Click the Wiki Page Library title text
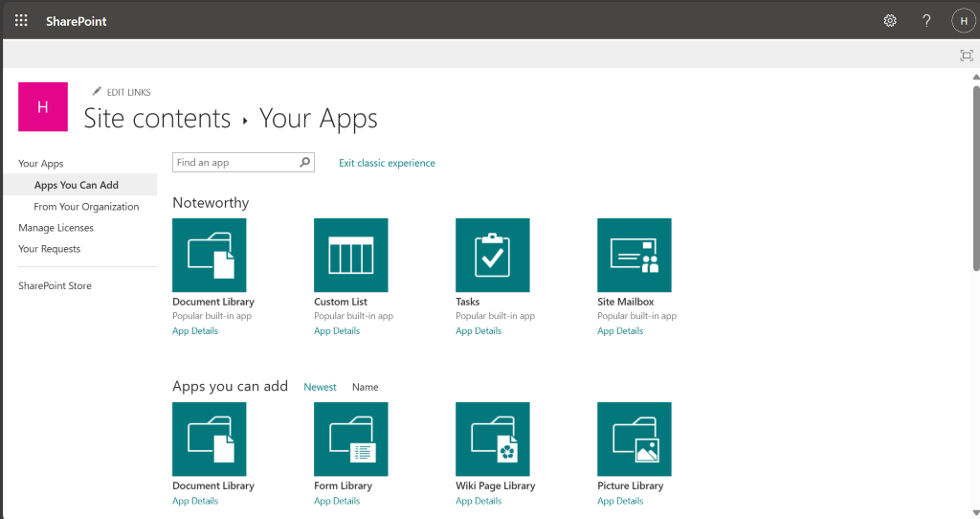The image size is (980, 519). point(496,485)
